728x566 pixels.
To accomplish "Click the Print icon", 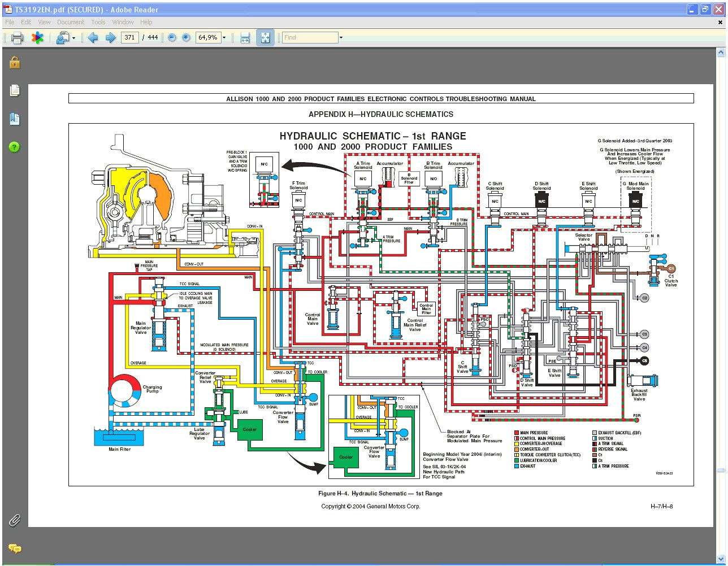I will tap(17, 37).
